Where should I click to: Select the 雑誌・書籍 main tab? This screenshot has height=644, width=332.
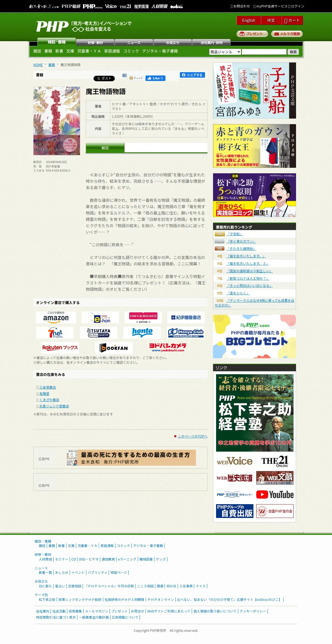pos(56,42)
